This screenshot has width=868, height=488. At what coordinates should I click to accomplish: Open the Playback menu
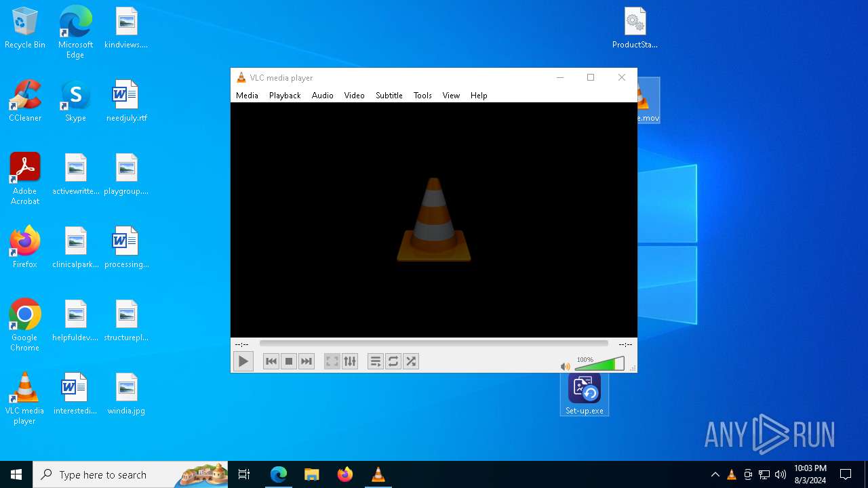tap(285, 96)
